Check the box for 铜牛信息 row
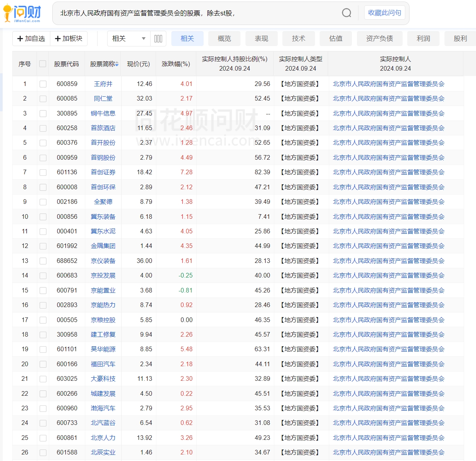 (43, 114)
